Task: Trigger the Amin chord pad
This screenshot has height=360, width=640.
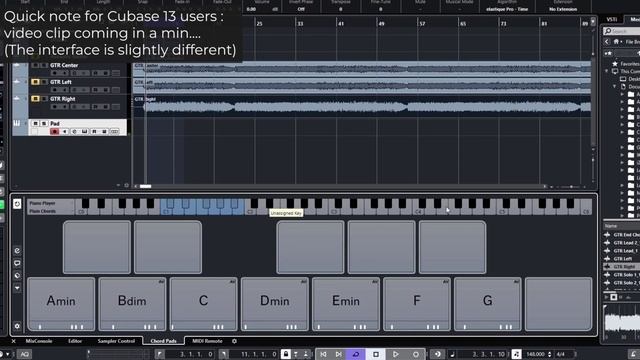Action: [x=61, y=304]
